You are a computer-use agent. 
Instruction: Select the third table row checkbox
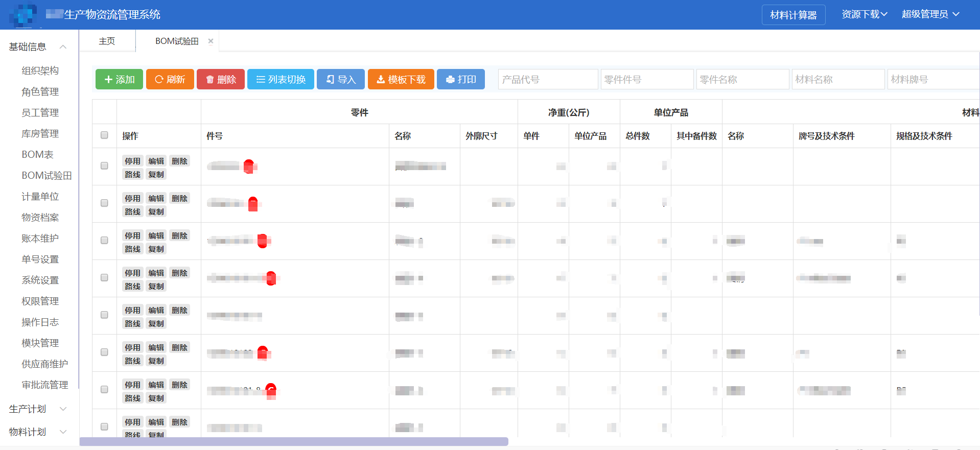pos(104,241)
